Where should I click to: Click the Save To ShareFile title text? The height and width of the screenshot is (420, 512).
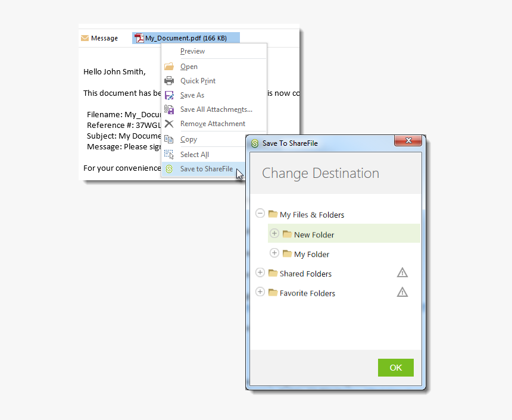tap(290, 143)
